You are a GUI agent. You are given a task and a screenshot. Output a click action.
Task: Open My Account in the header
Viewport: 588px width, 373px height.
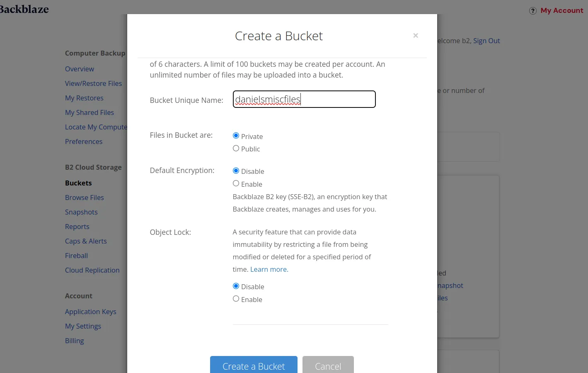tap(562, 11)
